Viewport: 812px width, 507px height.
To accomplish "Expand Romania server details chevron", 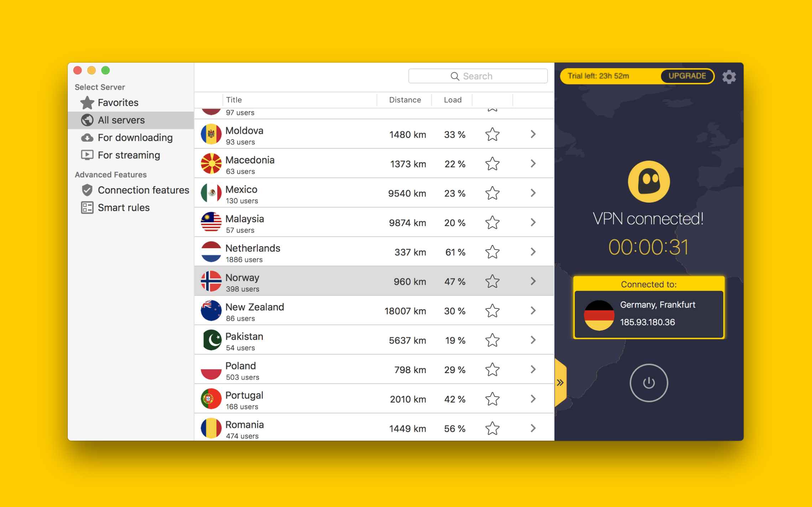I will click(533, 428).
